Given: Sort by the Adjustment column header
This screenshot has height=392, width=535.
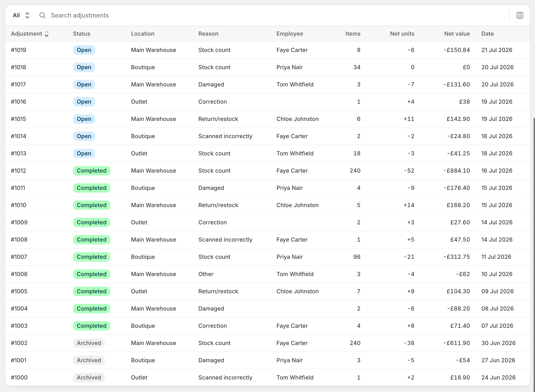Looking at the screenshot, I should (30, 34).
